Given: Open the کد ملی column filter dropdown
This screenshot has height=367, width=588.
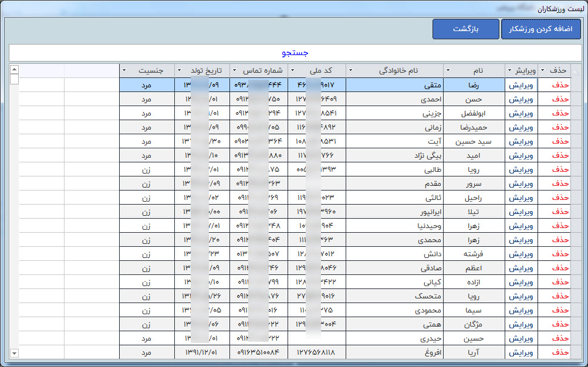Looking at the screenshot, I should coord(293,70).
